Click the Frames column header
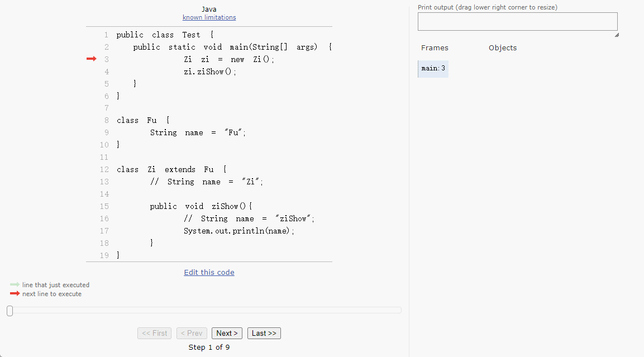 435,48
